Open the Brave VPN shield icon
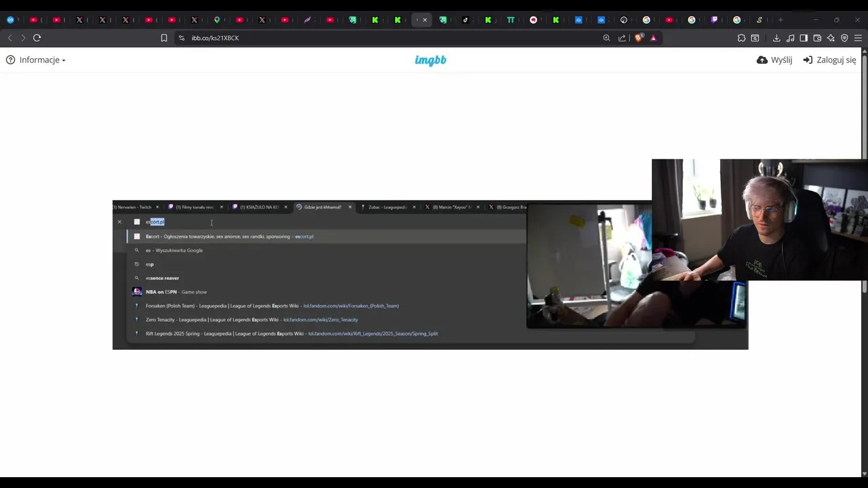 tap(844, 38)
